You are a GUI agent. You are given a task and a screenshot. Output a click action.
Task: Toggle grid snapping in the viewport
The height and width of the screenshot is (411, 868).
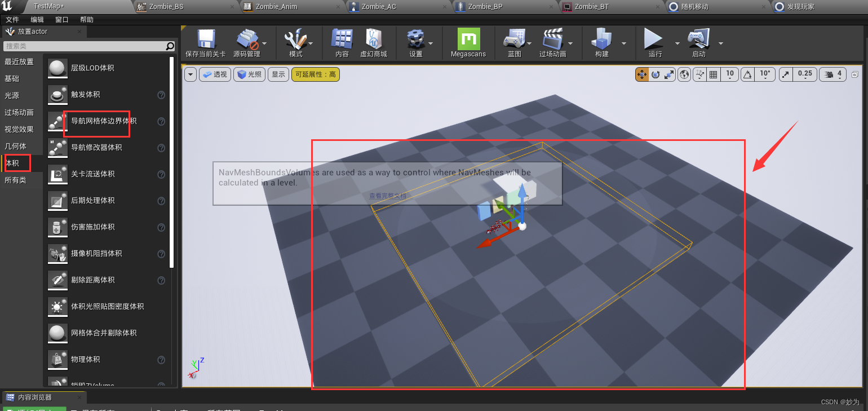(x=713, y=74)
